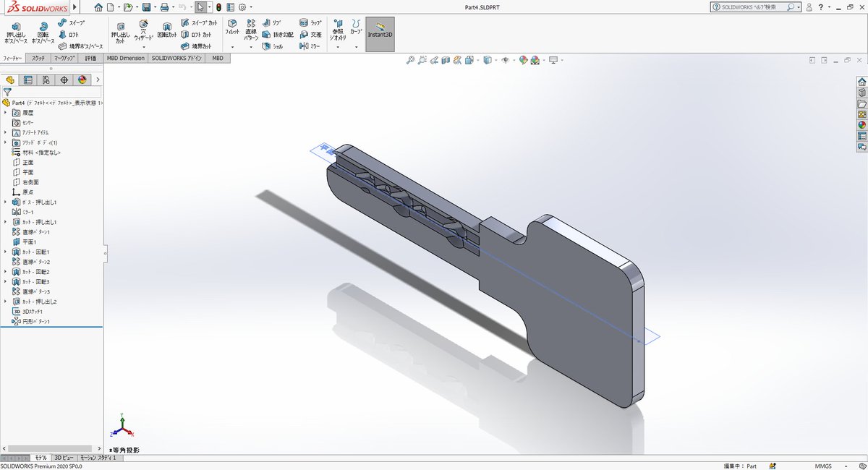Click the Print toolbar button
The image size is (868, 470).
(x=164, y=7)
